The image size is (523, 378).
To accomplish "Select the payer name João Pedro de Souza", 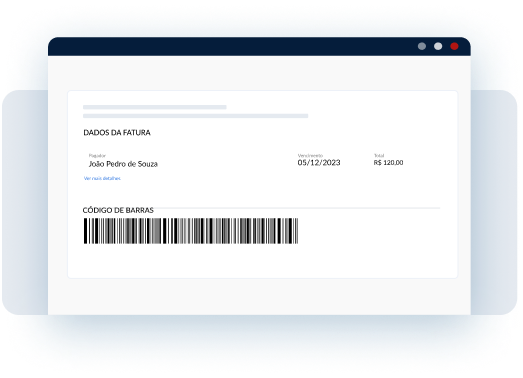I will [x=123, y=164].
